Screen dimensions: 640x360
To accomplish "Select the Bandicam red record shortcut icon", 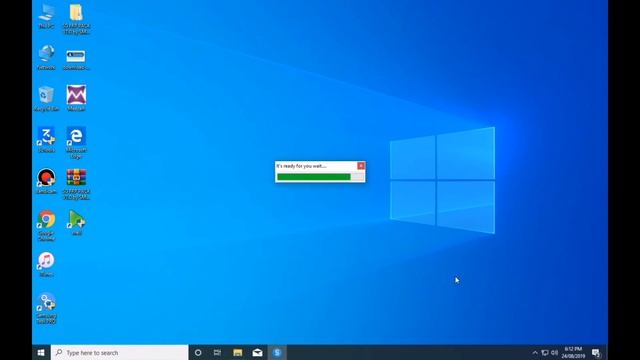I will click(46, 181).
